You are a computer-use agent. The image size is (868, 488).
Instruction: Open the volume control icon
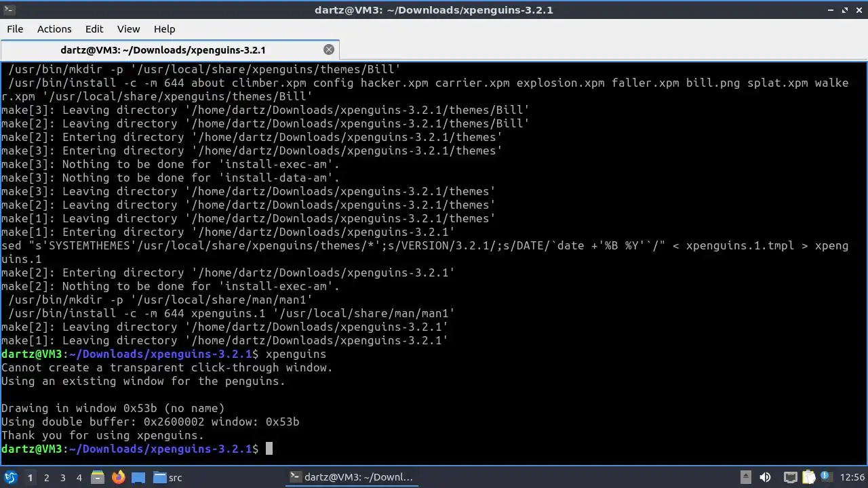tap(765, 477)
